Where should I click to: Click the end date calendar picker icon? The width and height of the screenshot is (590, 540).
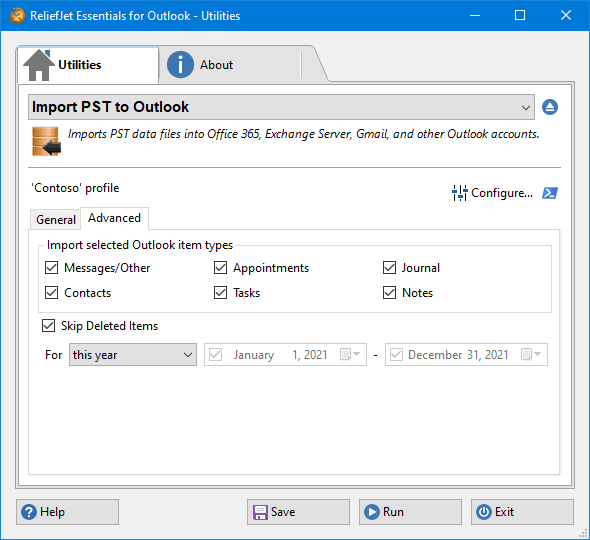click(x=531, y=354)
